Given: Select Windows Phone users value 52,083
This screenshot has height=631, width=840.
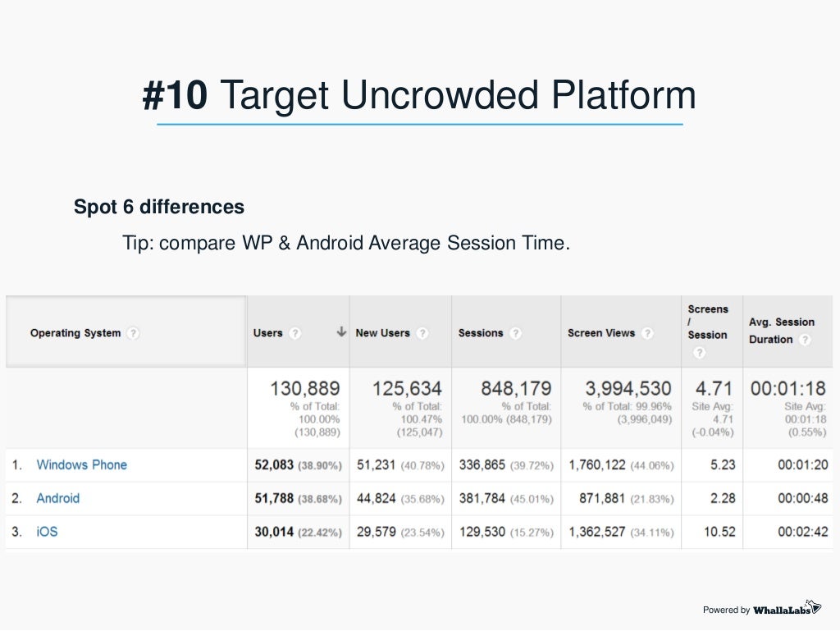Looking at the screenshot, I should click(274, 465).
